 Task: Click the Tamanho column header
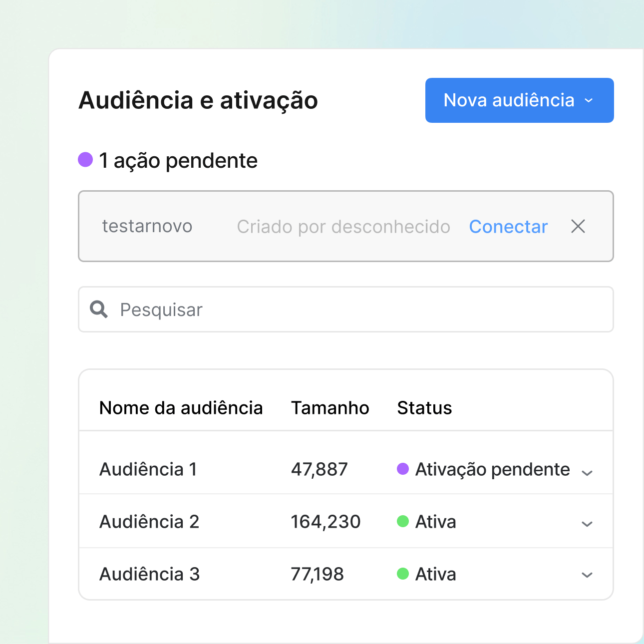click(330, 408)
